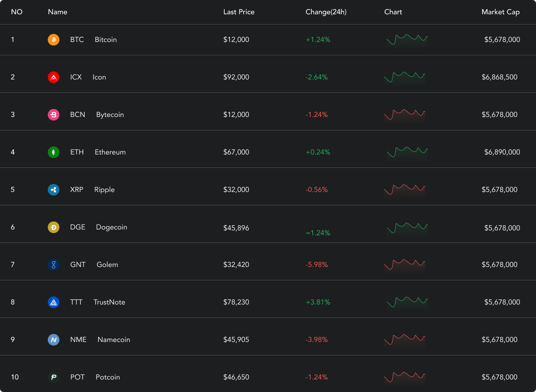536x392 pixels.
Task: Click the Dogecoin name text
Action: pyautogui.click(x=112, y=227)
